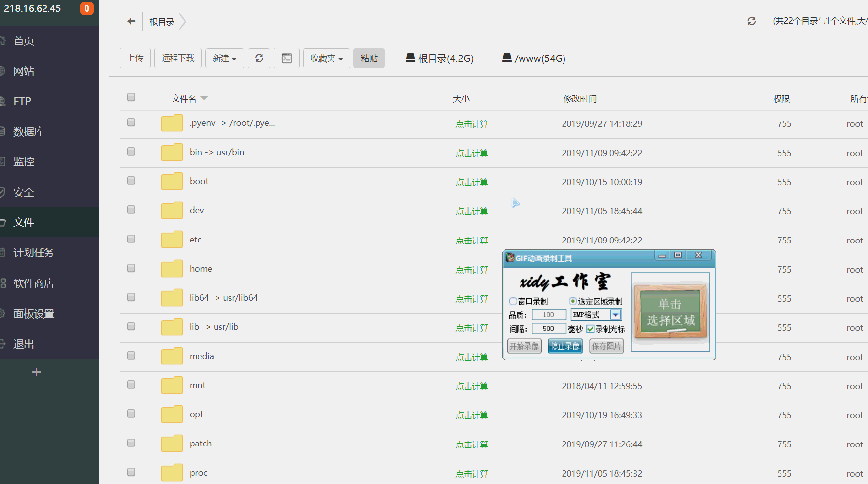Refresh the path using the address bar icon
The height and width of the screenshot is (484, 868).
751,21
